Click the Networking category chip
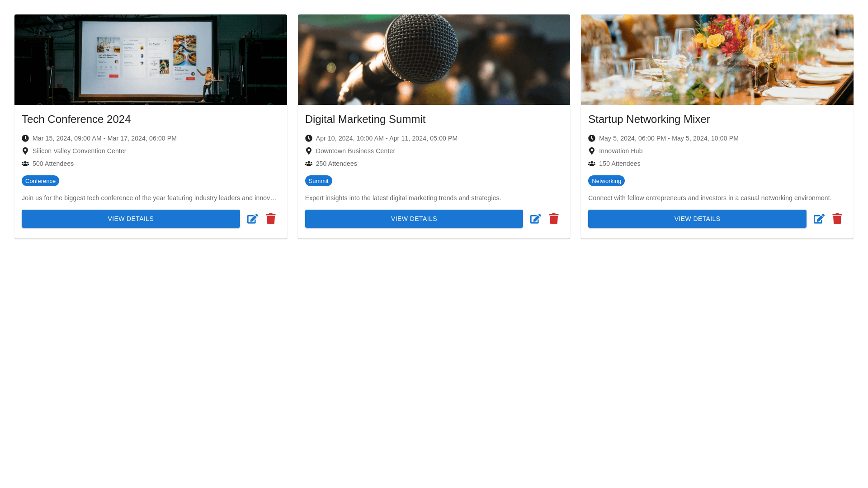 (606, 181)
